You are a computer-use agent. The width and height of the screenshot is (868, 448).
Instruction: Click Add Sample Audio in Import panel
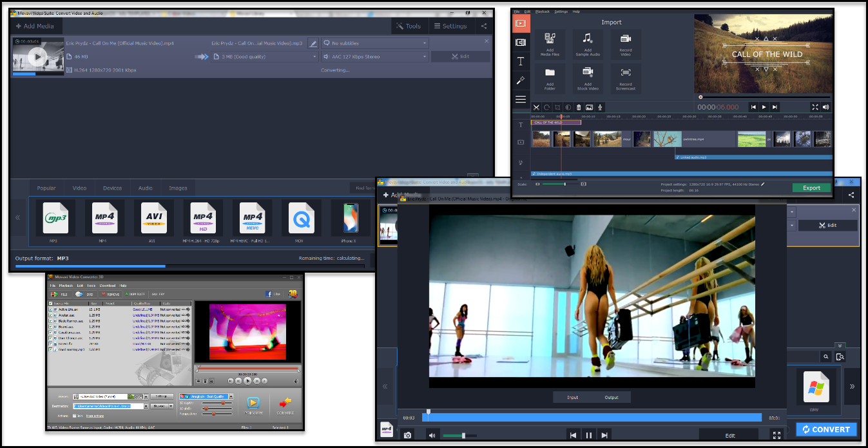(588, 44)
